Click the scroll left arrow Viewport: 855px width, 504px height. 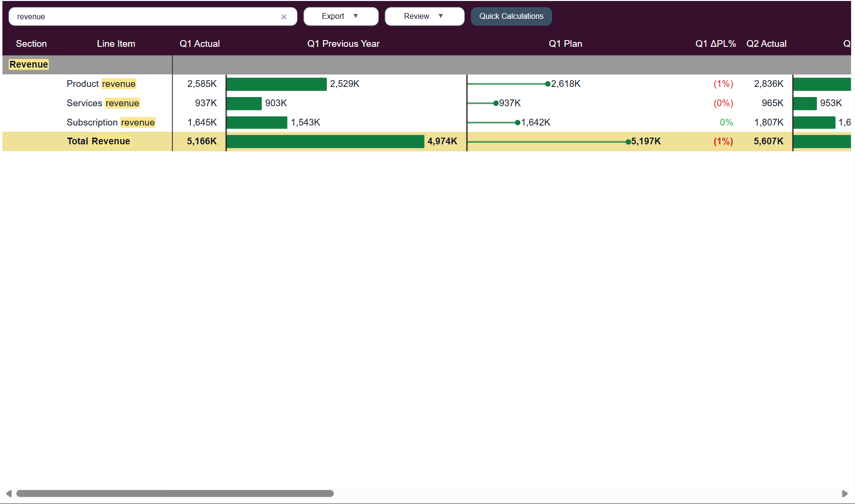[9, 493]
